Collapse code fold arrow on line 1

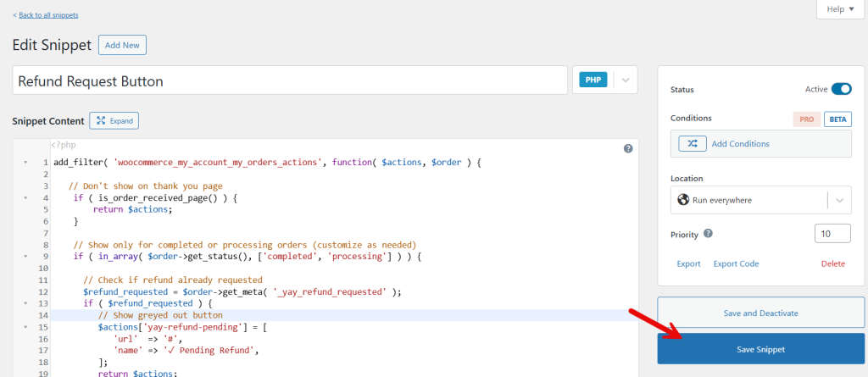[25, 163]
